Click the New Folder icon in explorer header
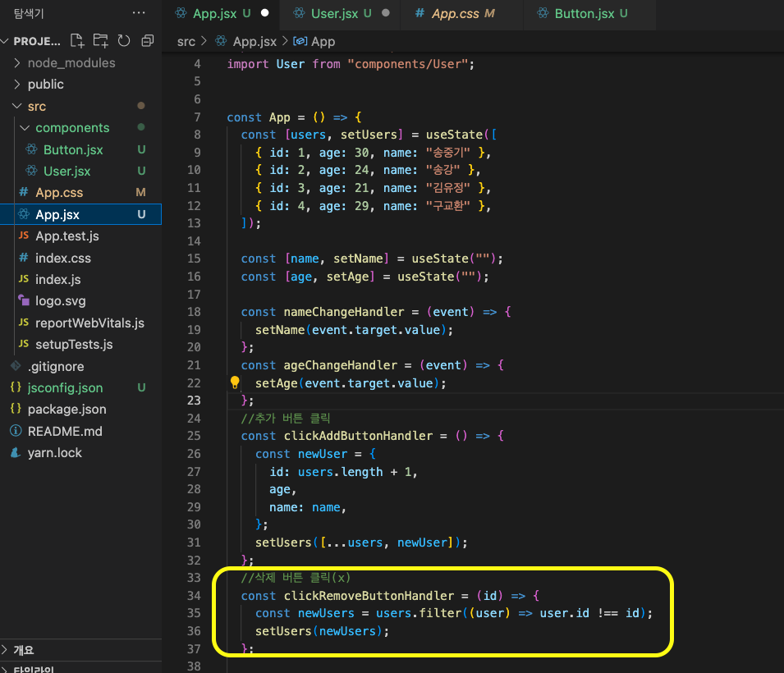 [100, 40]
